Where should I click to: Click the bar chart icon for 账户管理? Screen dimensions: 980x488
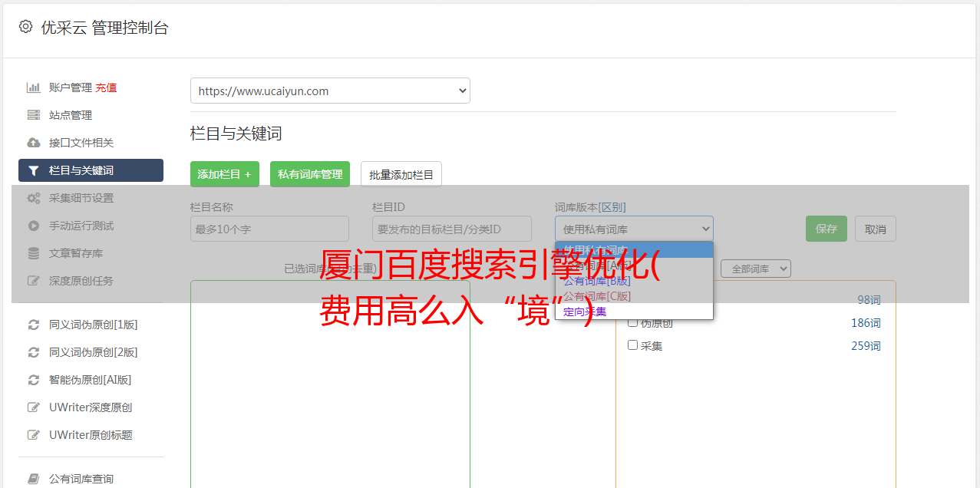point(33,87)
